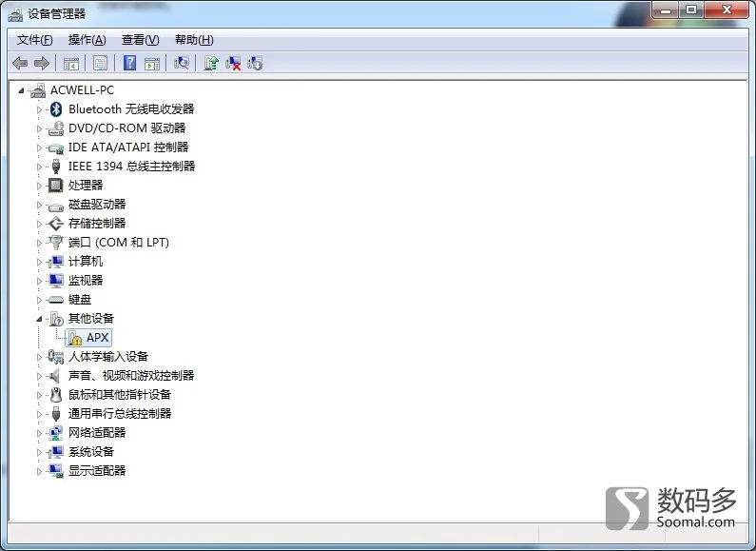Click the storage controller icon beside 存储控制器

click(x=56, y=224)
